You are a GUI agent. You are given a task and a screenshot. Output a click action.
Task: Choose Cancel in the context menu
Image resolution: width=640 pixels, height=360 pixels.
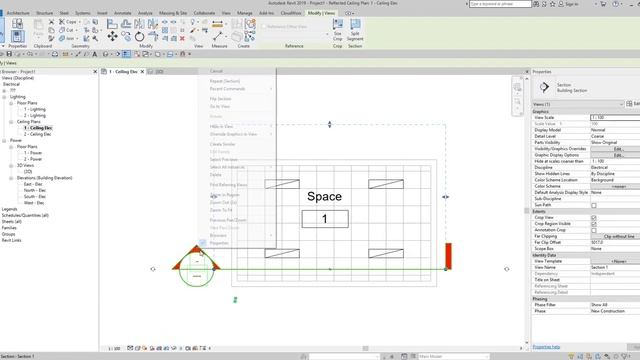(x=216, y=71)
